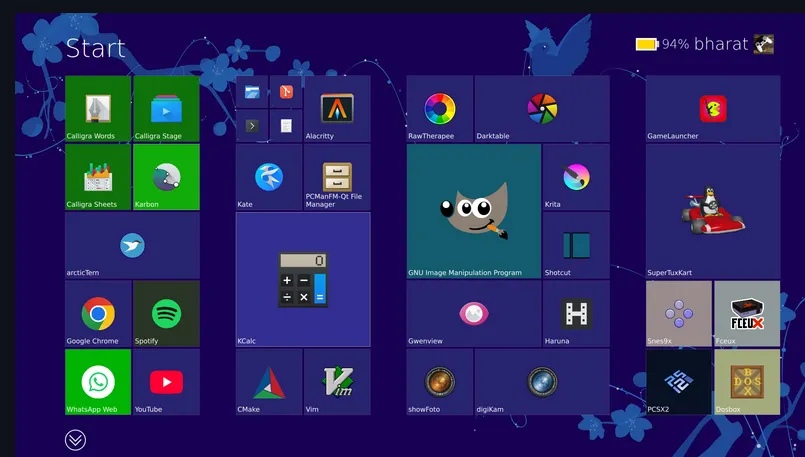This screenshot has width=805, height=457.
Task: Open the small blue folder tile
Action: 252,92
